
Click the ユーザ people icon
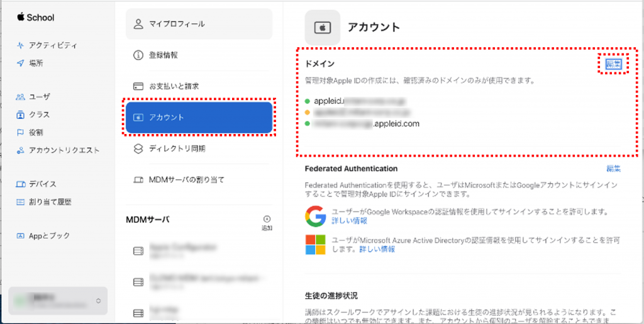(x=20, y=97)
